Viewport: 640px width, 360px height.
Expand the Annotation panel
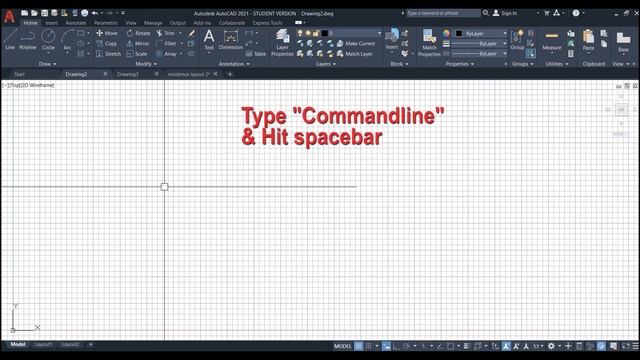click(234, 64)
